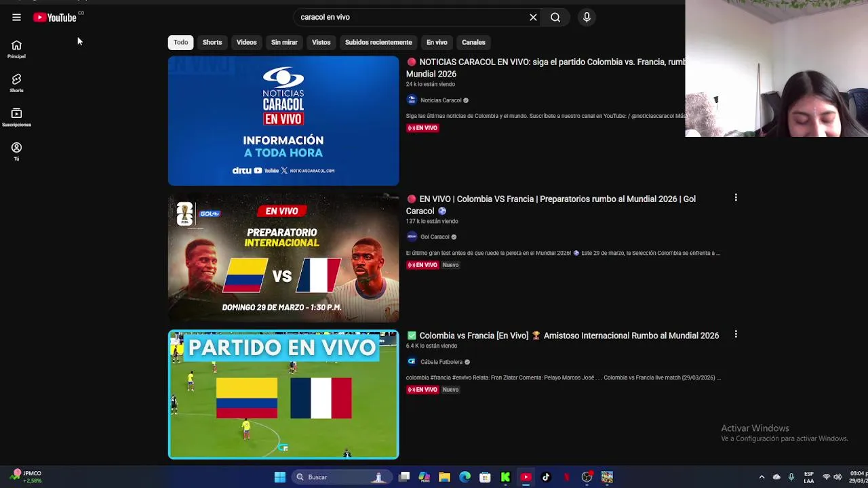
Task: Click the taskbar Buscar search box
Action: 342,477
